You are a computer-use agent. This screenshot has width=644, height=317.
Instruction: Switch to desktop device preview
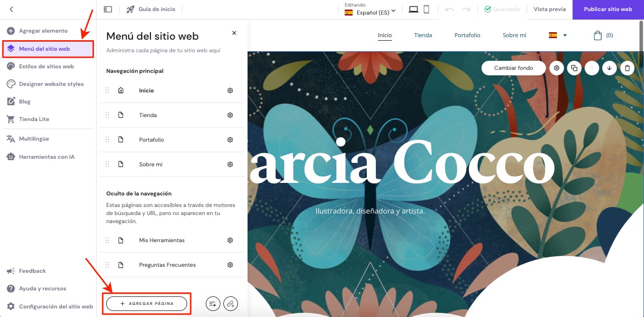pos(414,9)
